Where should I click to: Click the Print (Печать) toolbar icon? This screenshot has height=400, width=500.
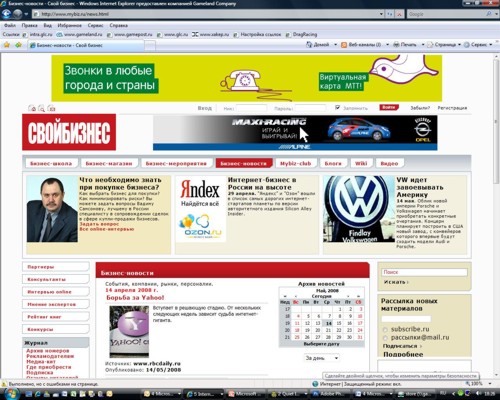point(396,44)
